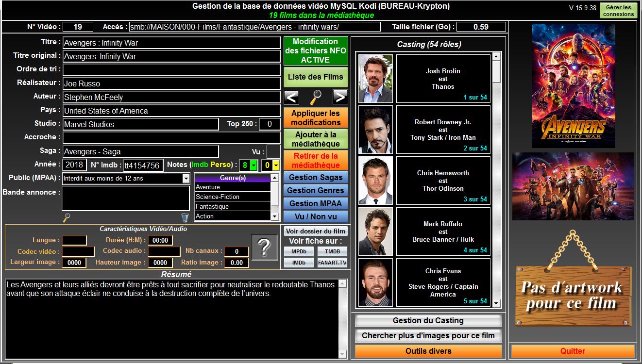The width and height of the screenshot is (642, 364).
Task: Open Liste des Films
Action: pyautogui.click(x=316, y=77)
